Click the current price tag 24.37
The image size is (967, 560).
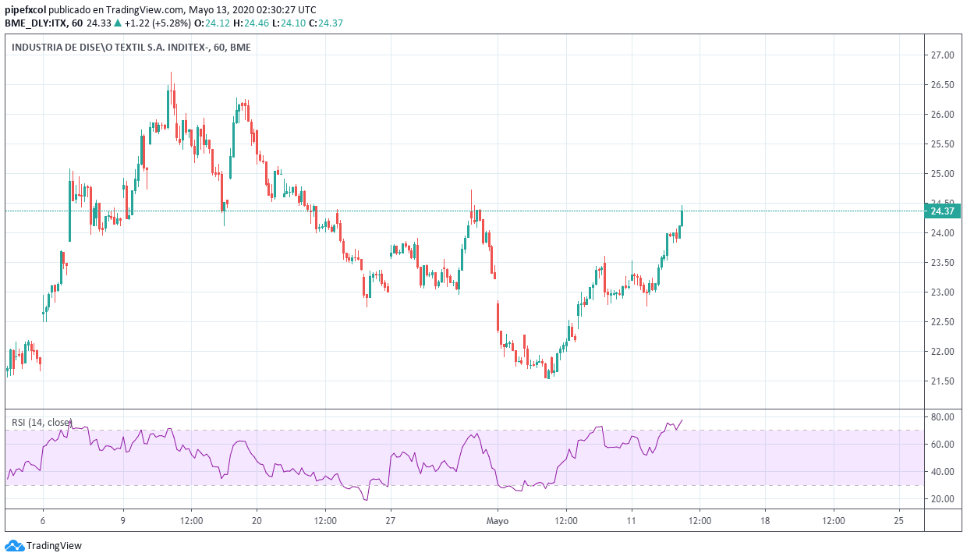tap(942, 211)
